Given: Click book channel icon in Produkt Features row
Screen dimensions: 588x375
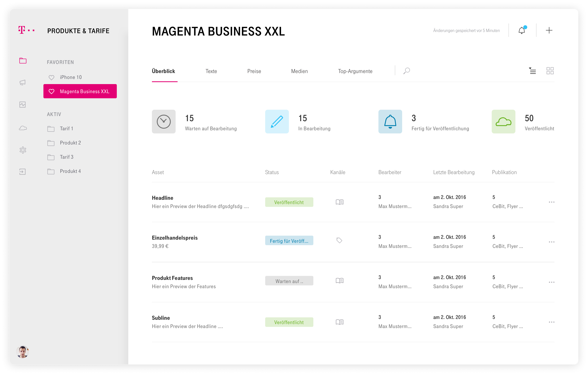Looking at the screenshot, I should 339,280.
